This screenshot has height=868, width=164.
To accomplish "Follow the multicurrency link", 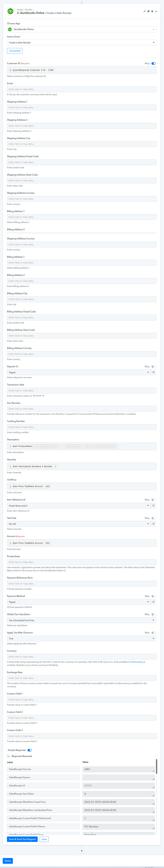I will pyautogui.click(x=137, y=662).
